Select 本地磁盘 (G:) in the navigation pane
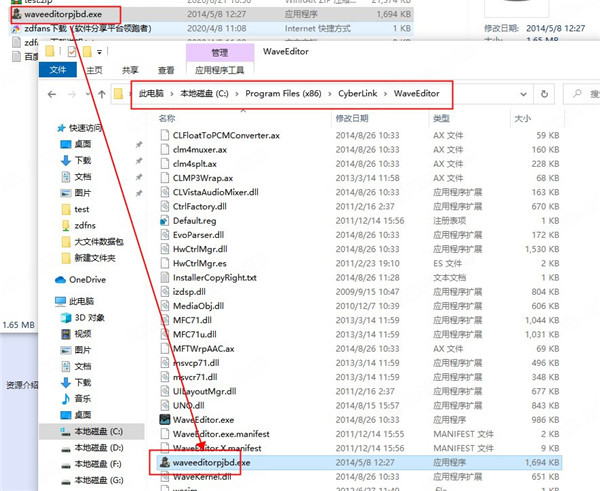Screen dimensions: 600x491 (x=98, y=480)
